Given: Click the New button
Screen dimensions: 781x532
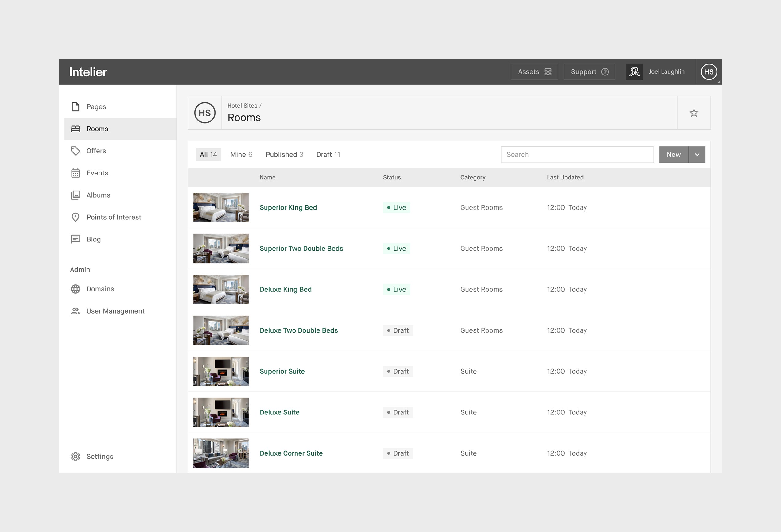Looking at the screenshot, I should click(674, 155).
